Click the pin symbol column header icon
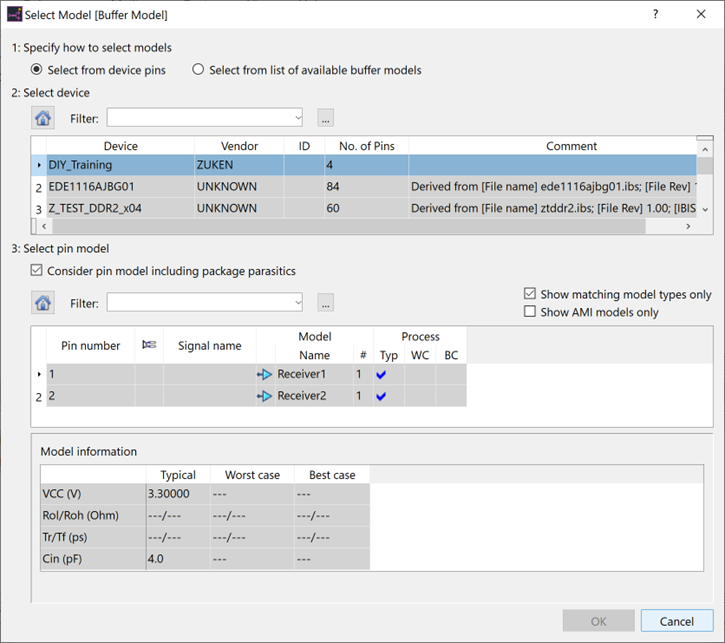The width and height of the screenshot is (725, 643). (x=149, y=346)
